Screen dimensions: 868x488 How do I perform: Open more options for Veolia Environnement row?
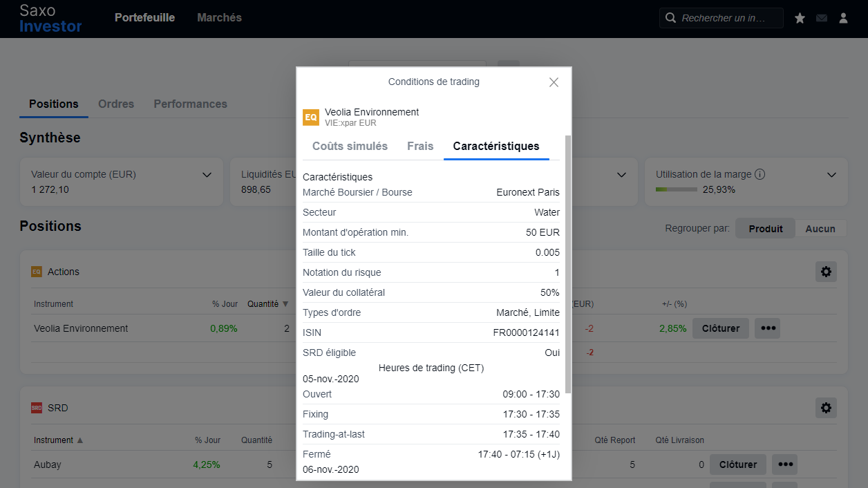pos(768,328)
